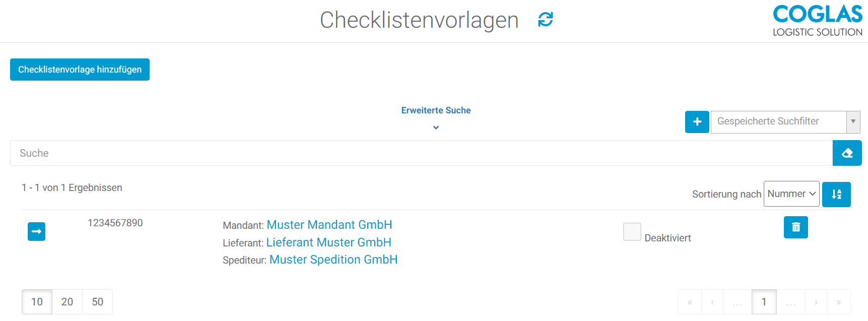
Task: Open the Sortierung nach Nummer dropdown
Action: 791,194
